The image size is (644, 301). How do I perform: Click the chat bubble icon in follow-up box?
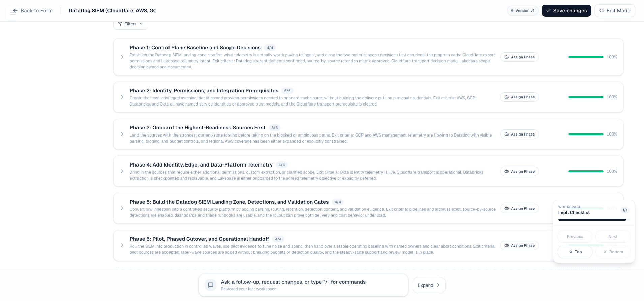(x=210, y=285)
